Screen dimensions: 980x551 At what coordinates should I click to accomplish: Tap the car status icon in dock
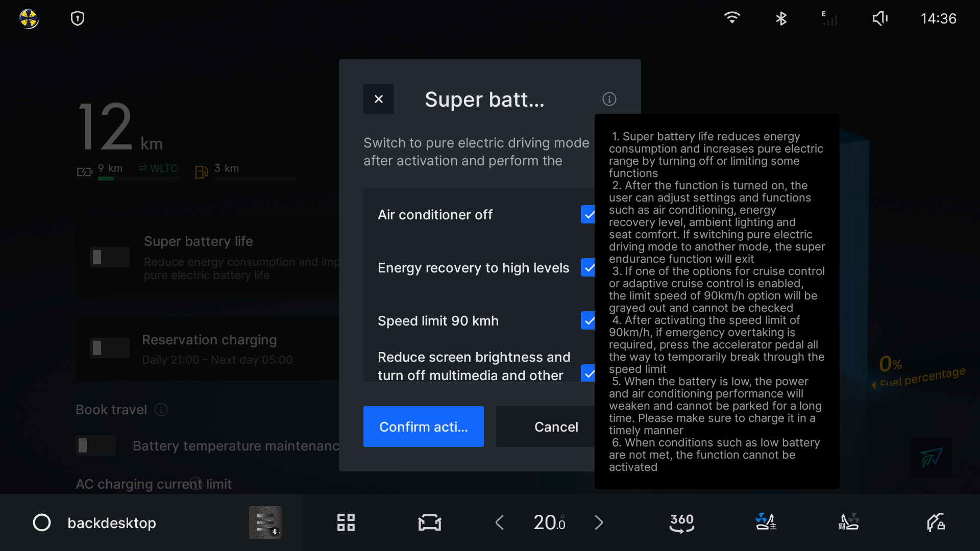[429, 522]
